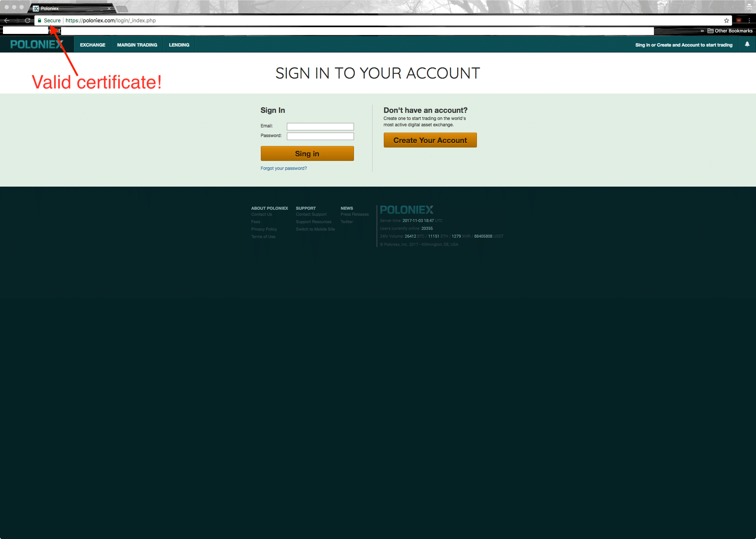The height and width of the screenshot is (539, 756).
Task: Click users online count 20355
Action: tap(427, 228)
